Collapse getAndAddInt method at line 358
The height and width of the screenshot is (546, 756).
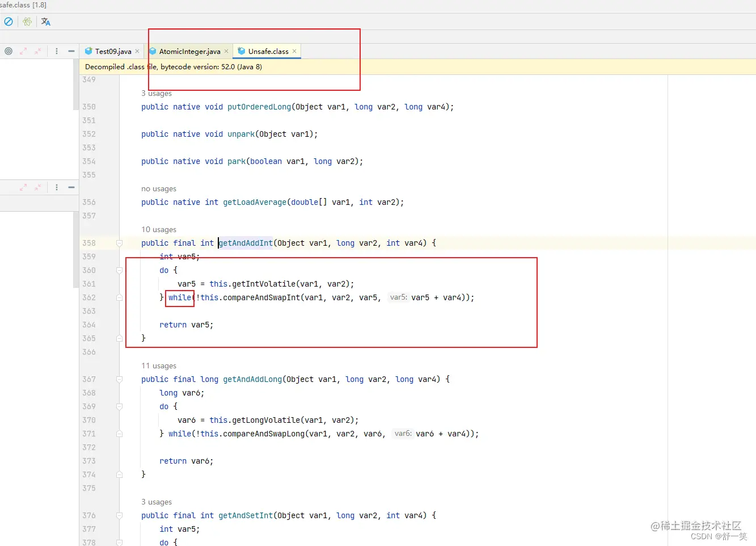click(119, 243)
